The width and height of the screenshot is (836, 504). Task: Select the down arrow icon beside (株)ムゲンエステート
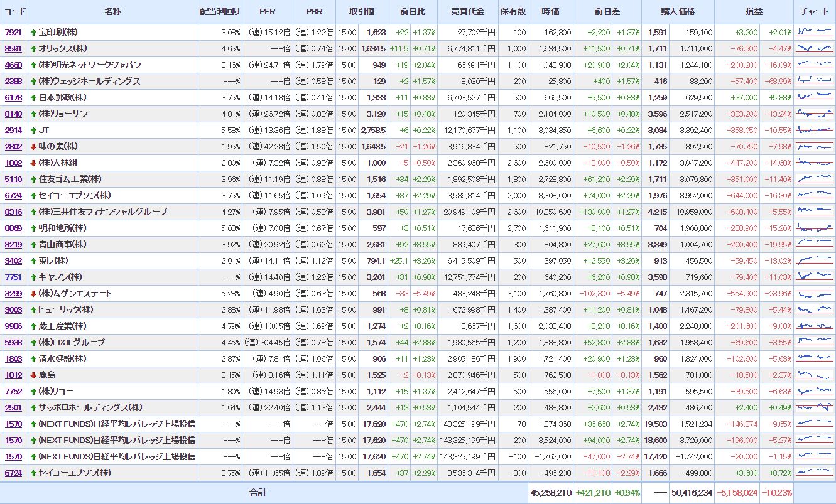pyautogui.click(x=34, y=293)
